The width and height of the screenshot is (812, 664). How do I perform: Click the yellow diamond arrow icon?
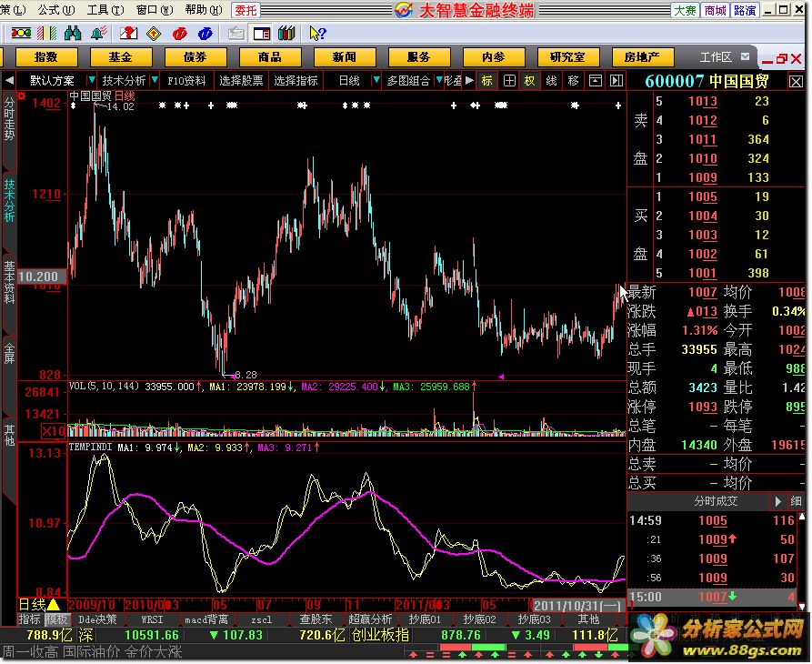coord(154,34)
